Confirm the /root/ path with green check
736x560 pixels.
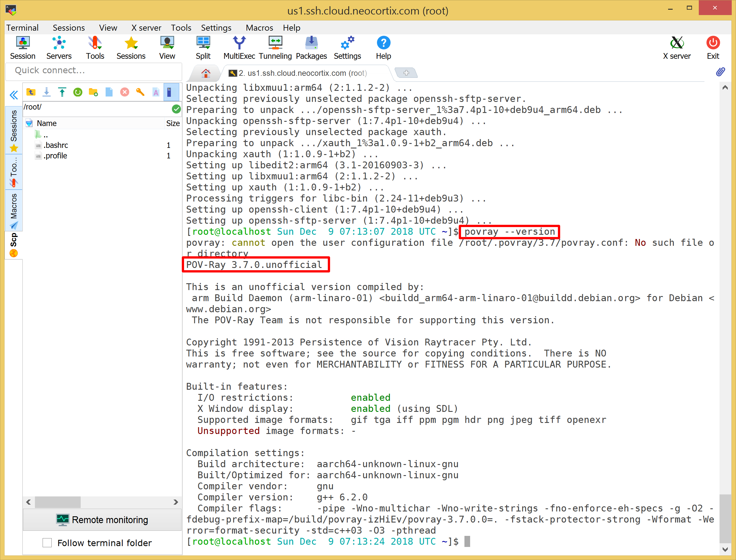point(176,109)
